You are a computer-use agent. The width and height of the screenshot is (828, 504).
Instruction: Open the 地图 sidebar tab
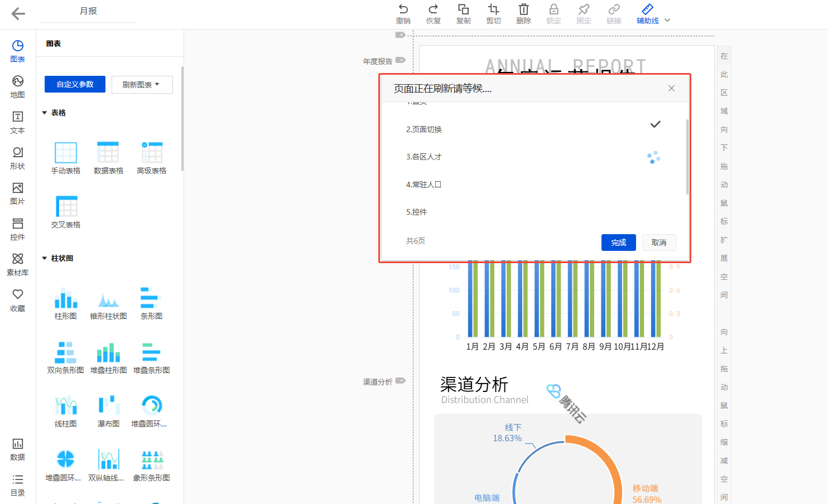pyautogui.click(x=18, y=87)
